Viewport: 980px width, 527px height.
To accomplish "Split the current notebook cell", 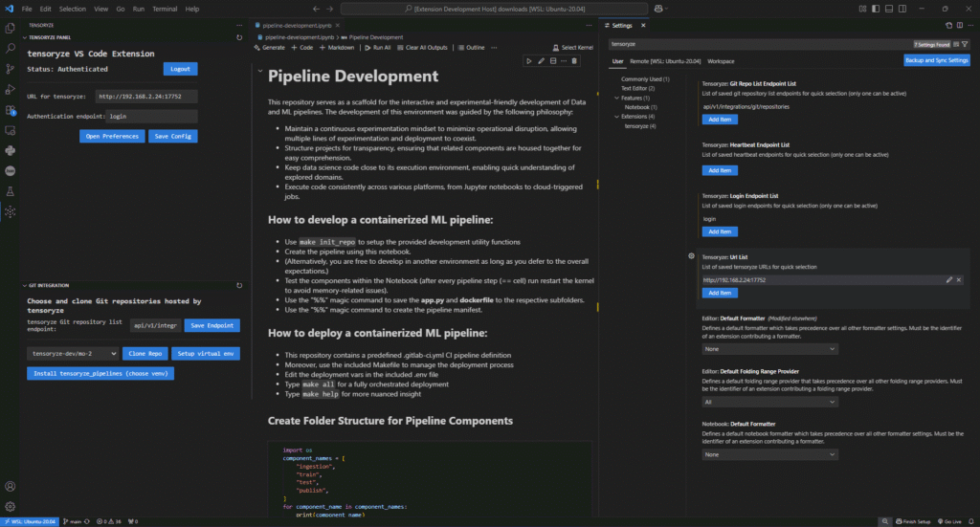I will click(553, 61).
